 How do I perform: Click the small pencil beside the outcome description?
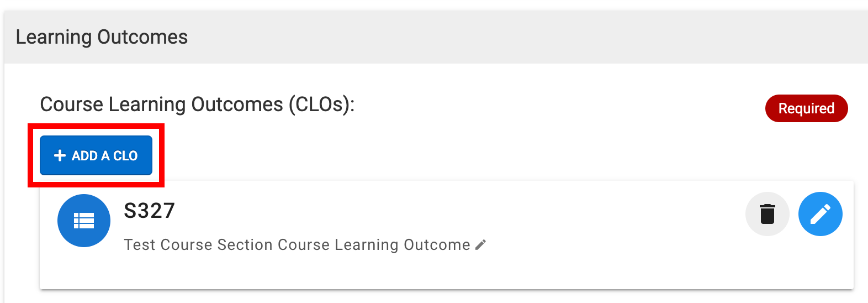(480, 244)
